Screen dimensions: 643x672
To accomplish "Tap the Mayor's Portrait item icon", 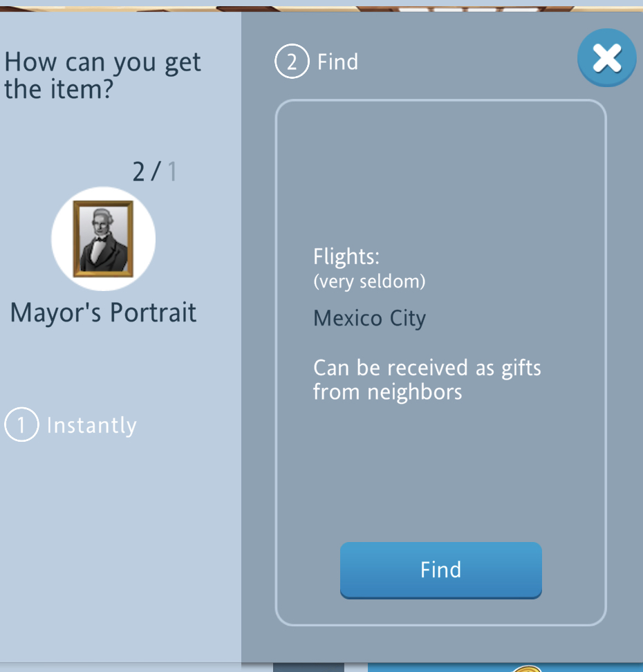I will pyautogui.click(x=103, y=239).
